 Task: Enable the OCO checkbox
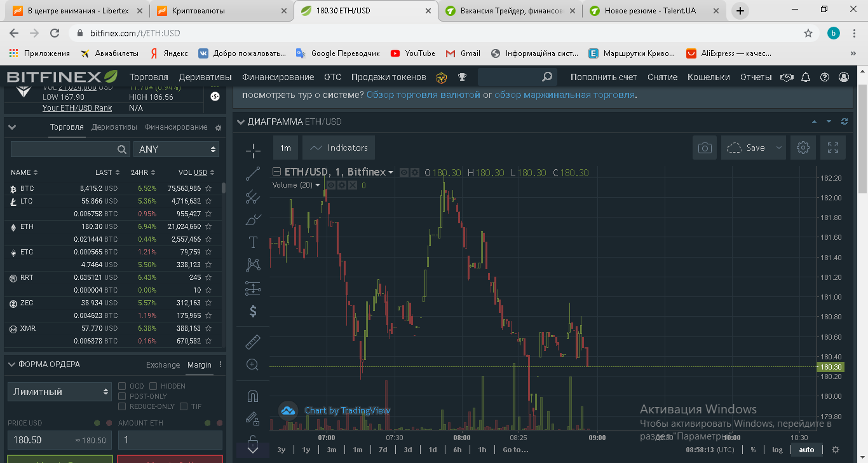point(123,386)
